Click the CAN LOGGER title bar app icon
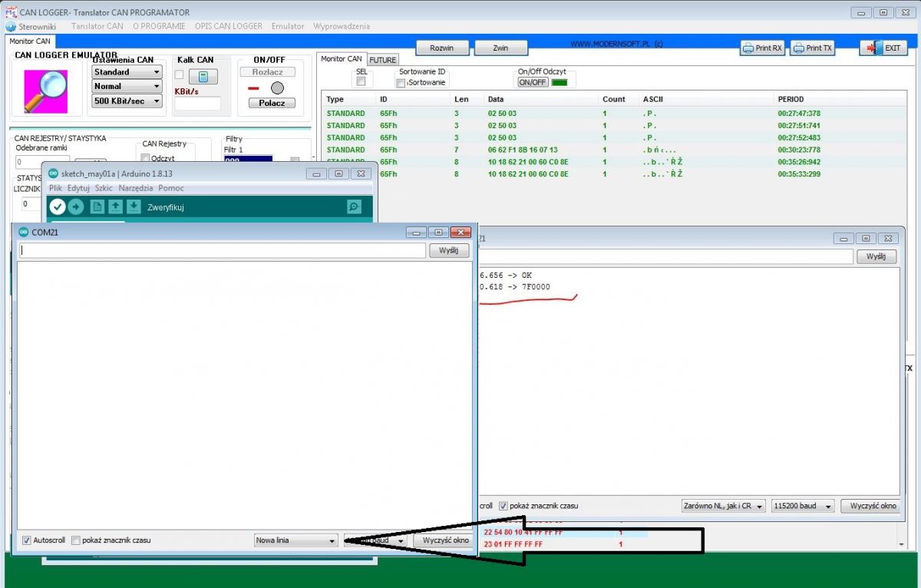Image resolution: width=921 pixels, height=588 pixels. (x=11, y=12)
